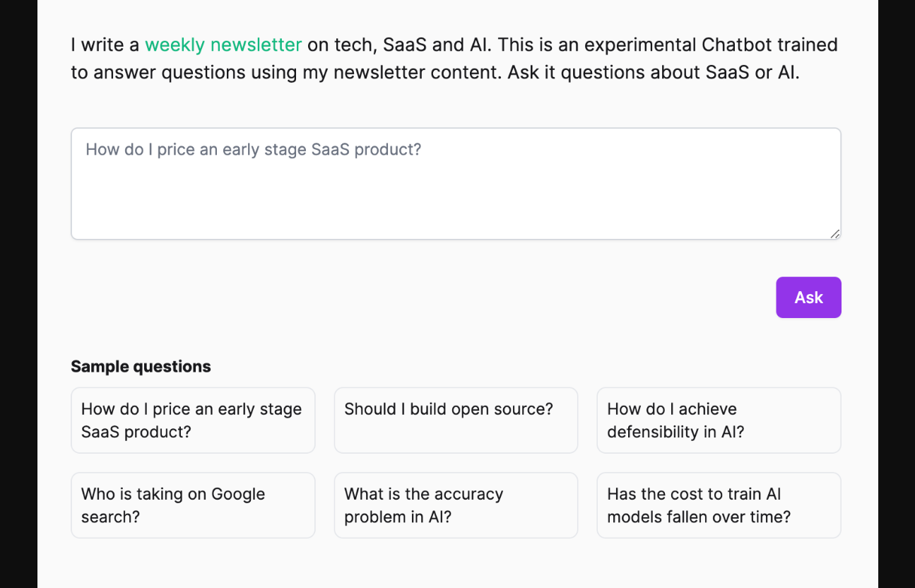Grab the text area resize handle
Screen dimensions: 915x588
[x=834, y=234]
